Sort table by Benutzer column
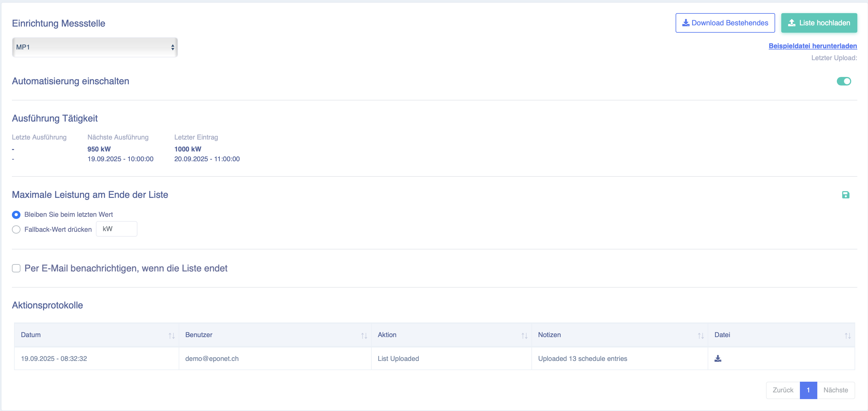The width and height of the screenshot is (868, 411). click(x=275, y=335)
